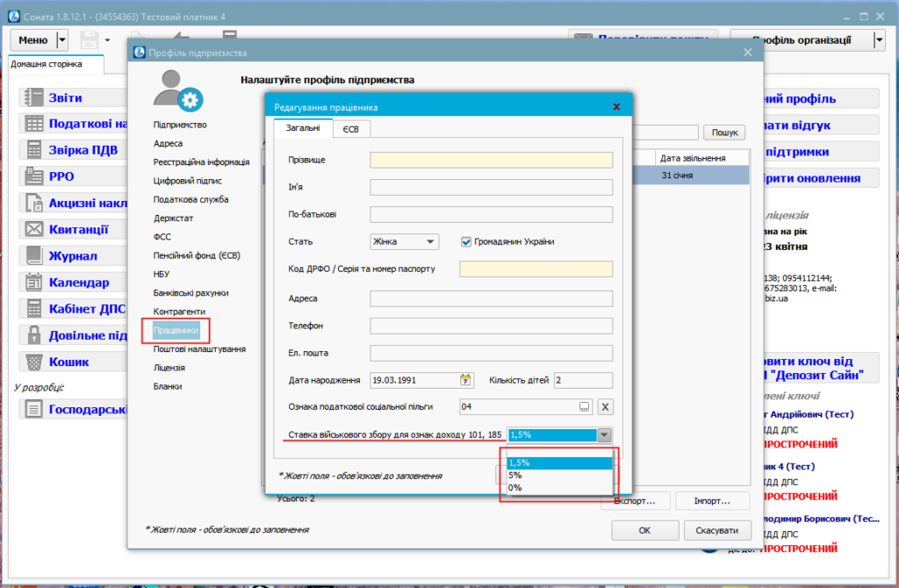Click the Звірка ПДВ calculator icon

[34, 150]
